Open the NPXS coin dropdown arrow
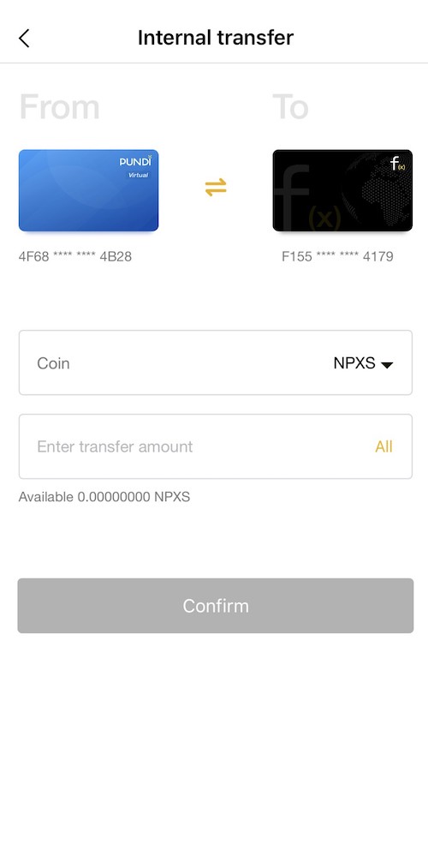428x868 pixels. [x=387, y=365]
